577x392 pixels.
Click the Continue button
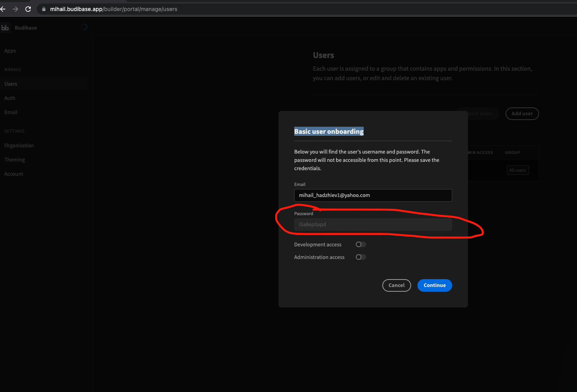tap(434, 285)
